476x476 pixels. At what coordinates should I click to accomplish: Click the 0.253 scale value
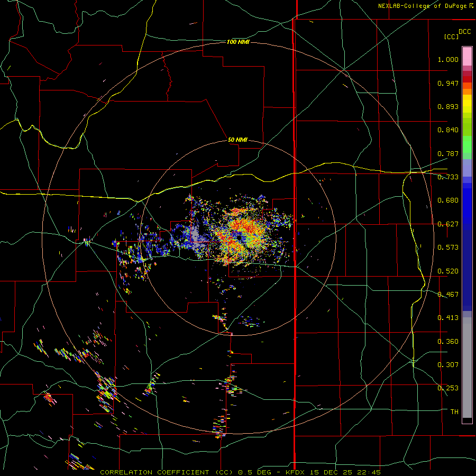pos(448,388)
